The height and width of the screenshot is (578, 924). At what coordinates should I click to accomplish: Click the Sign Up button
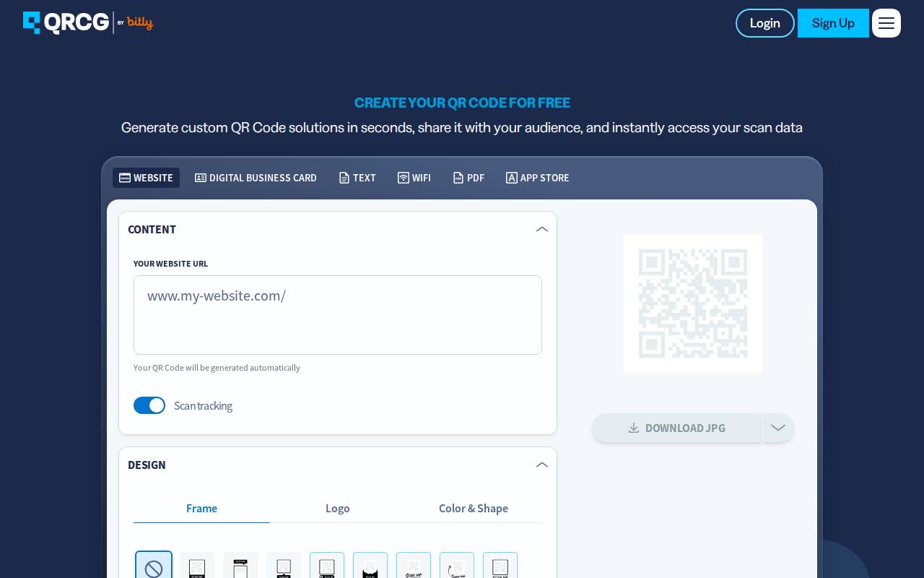833,23
